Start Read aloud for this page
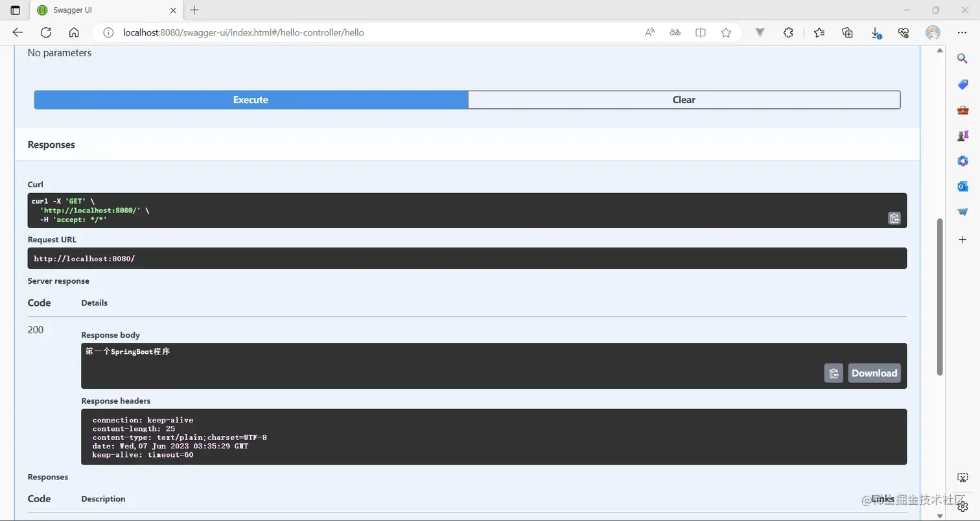 click(x=649, y=32)
